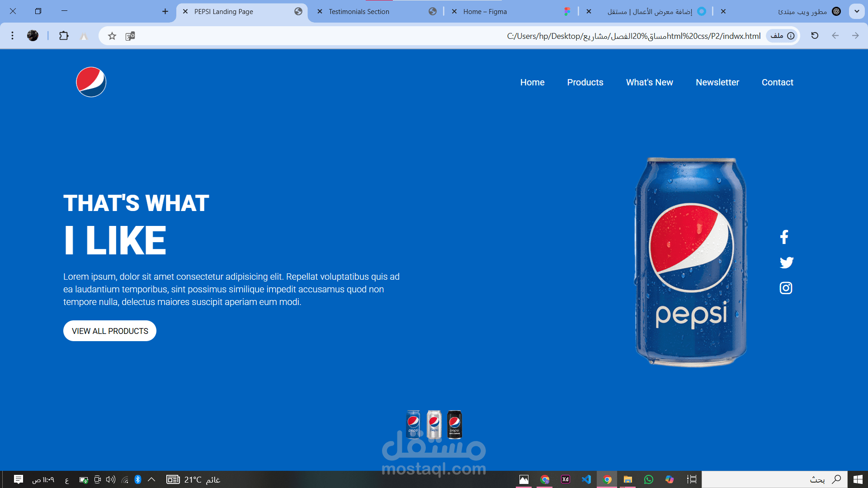868x488 pixels.
Task: Open the Twitter social icon
Action: pyautogui.click(x=786, y=263)
